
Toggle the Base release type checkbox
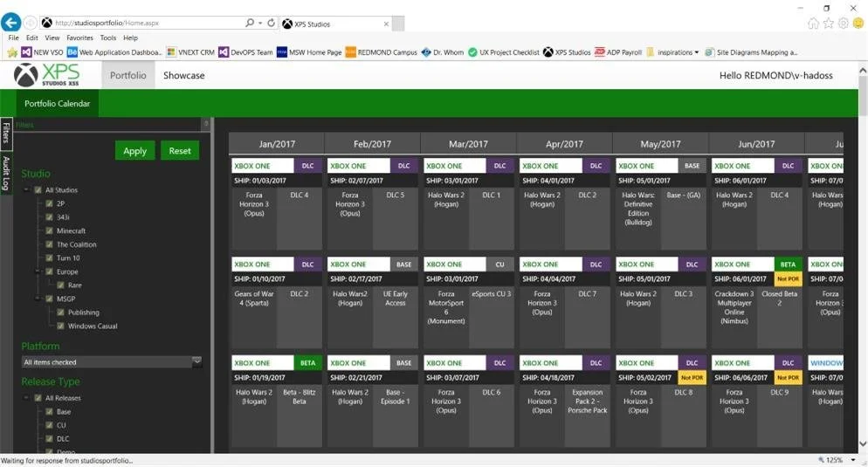point(49,412)
